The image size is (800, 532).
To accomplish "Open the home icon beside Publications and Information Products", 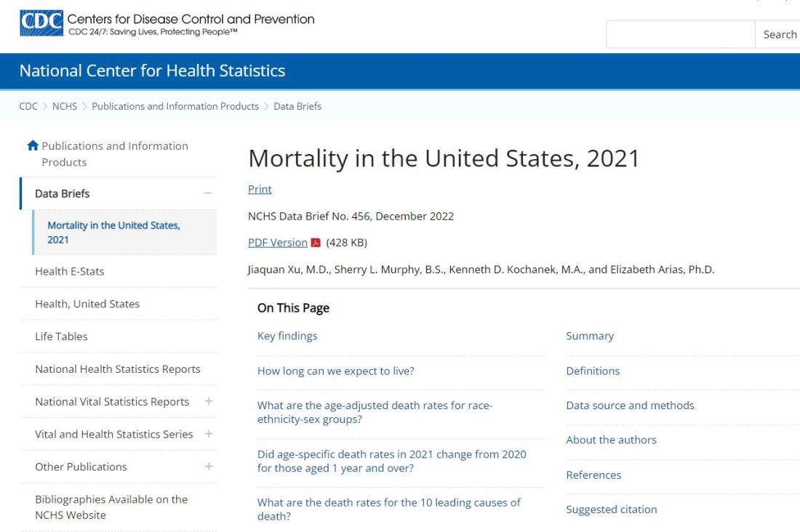I will (33, 145).
